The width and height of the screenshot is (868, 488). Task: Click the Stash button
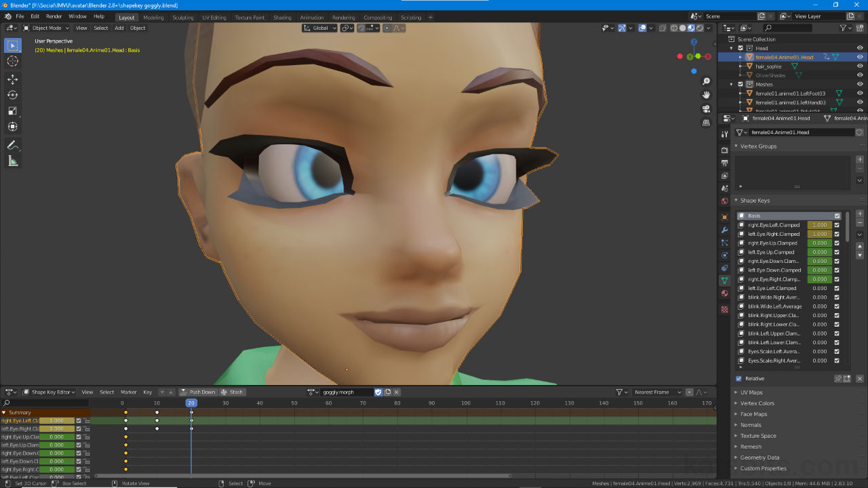coord(232,392)
